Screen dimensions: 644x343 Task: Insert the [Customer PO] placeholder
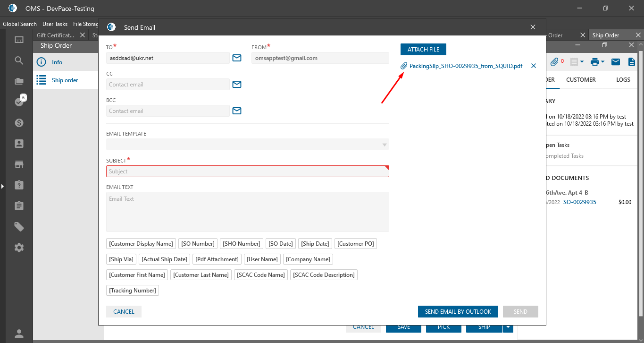click(356, 244)
